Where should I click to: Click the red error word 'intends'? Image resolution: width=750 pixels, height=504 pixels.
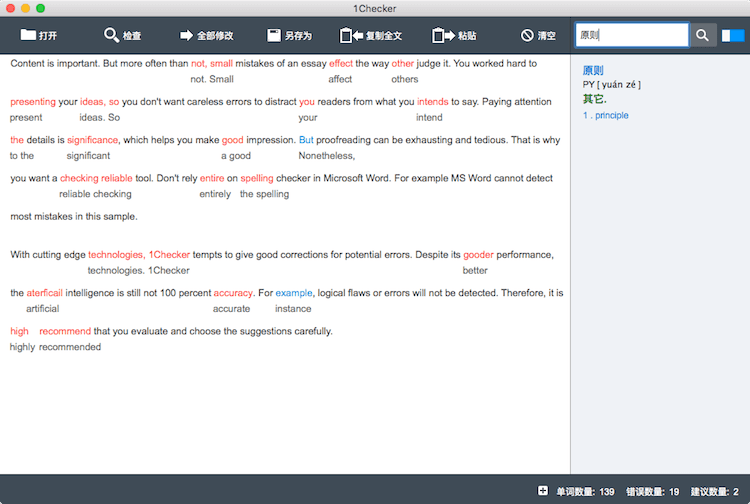point(432,101)
